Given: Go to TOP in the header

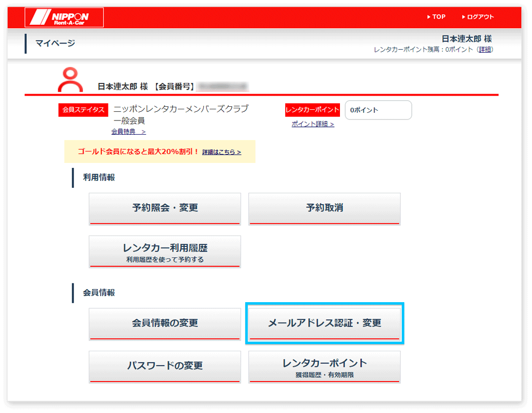Looking at the screenshot, I should tap(436, 17).
